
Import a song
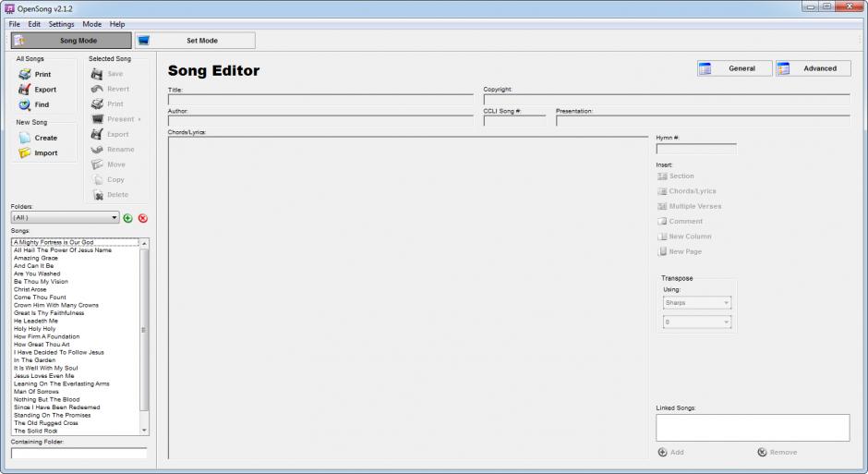point(38,152)
